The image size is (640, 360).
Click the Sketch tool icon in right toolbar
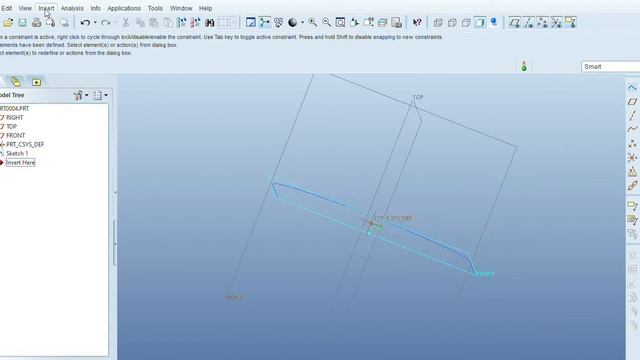click(x=632, y=88)
